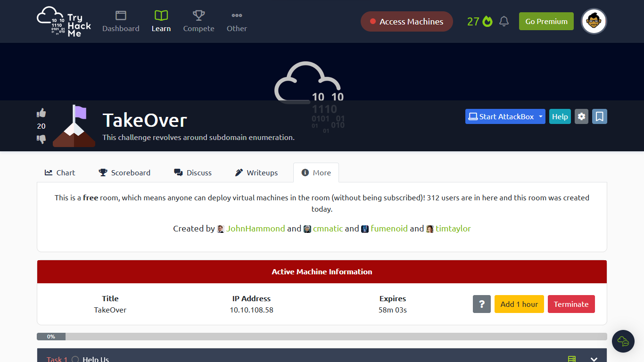Screen dimensions: 644x362
Task: Visit JohnHammond's creator profile
Action: [255, 229]
